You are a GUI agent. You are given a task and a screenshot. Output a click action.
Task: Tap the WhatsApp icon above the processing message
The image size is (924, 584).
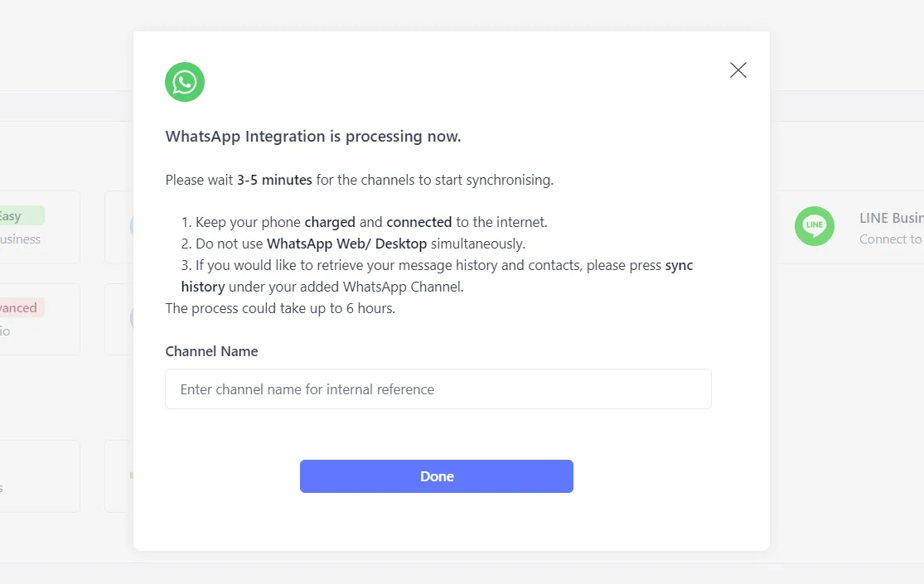pyautogui.click(x=184, y=81)
